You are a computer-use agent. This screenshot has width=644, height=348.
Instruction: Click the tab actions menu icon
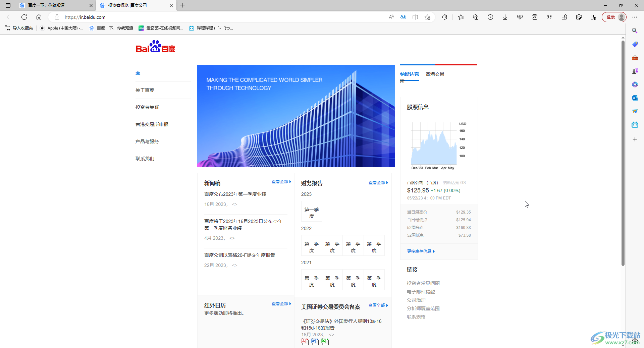[x=8, y=5]
